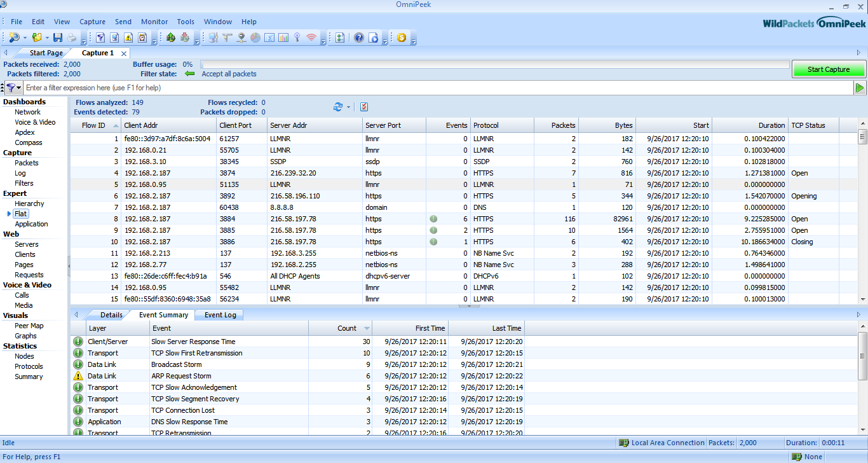
Task: Open the dropdown arrow next to refresh
Action: pyautogui.click(x=348, y=107)
